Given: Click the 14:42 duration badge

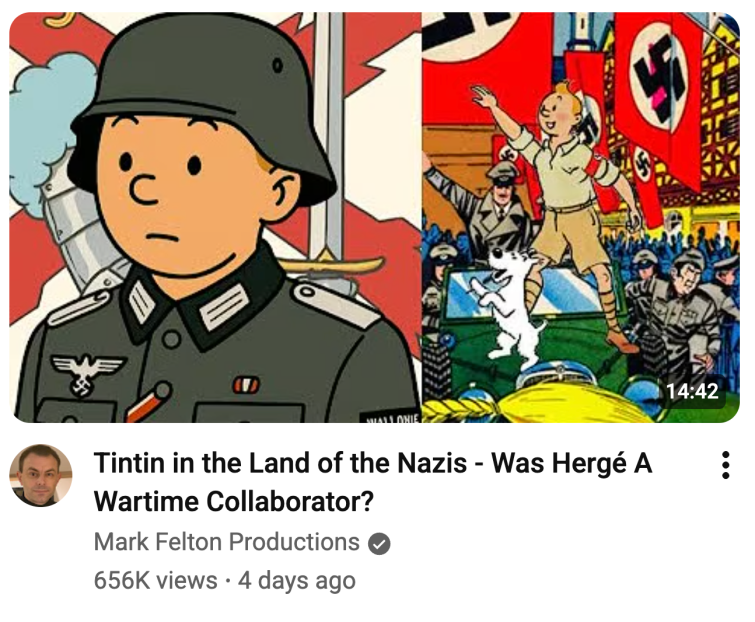Looking at the screenshot, I should pyautogui.click(x=692, y=390).
